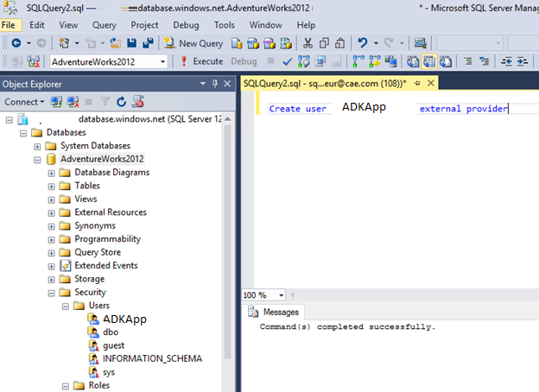
Task: Toggle the pin on SQLQuery2.sql tab
Action: [417, 83]
